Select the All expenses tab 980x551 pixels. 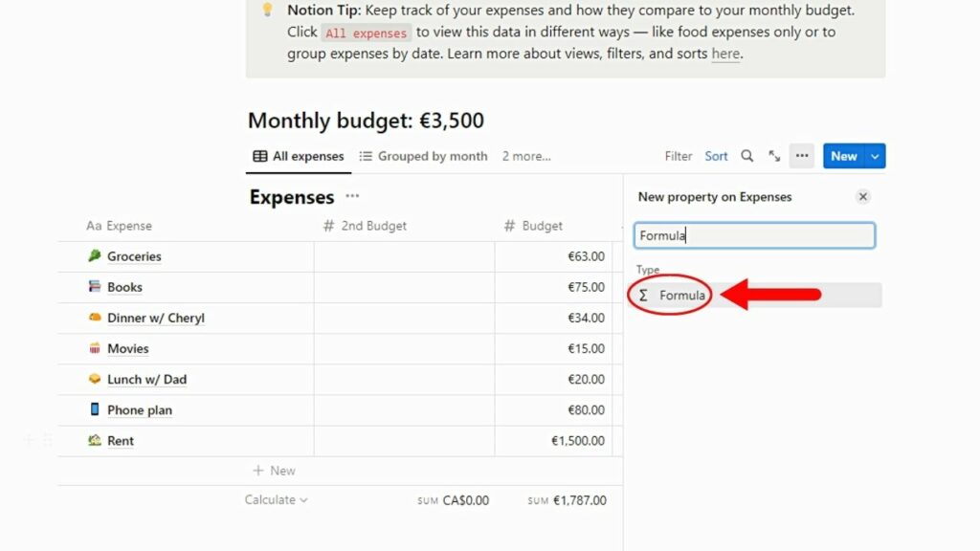click(x=298, y=155)
